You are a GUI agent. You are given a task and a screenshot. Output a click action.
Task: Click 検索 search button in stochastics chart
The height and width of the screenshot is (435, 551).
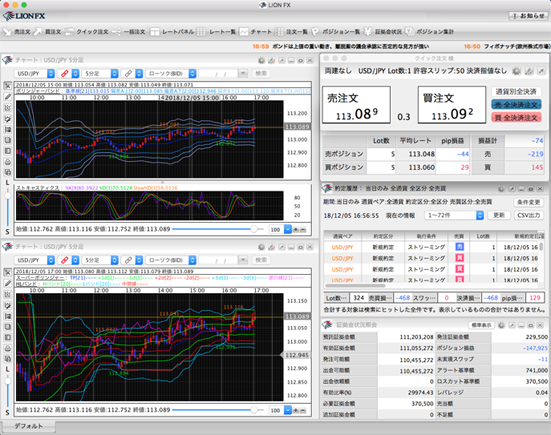click(261, 73)
